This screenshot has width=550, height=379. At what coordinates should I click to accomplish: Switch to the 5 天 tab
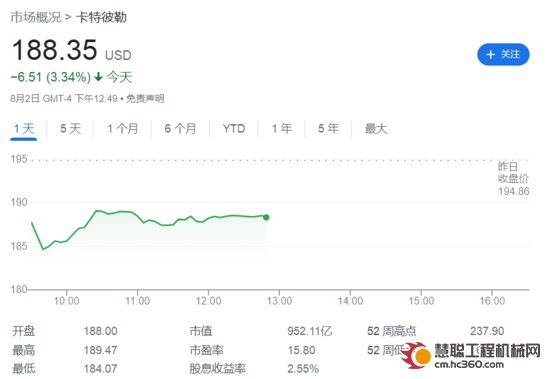coord(71,129)
